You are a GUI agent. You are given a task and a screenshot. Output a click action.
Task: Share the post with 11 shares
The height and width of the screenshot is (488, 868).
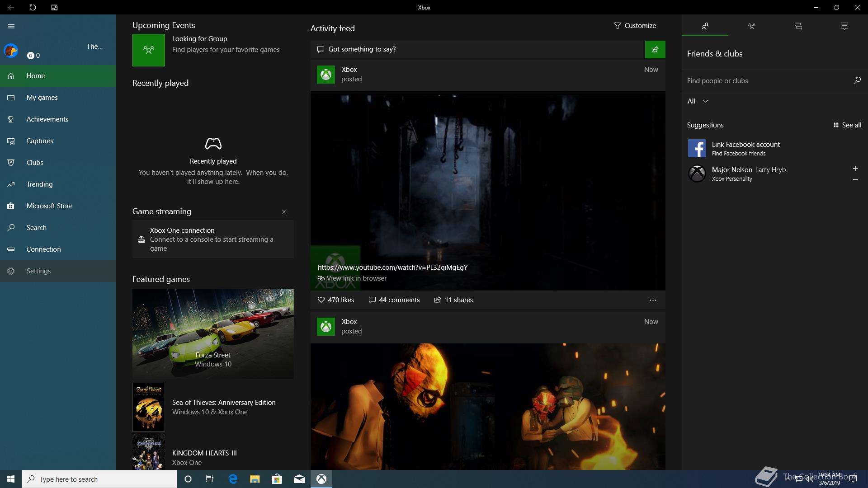pyautogui.click(x=453, y=300)
